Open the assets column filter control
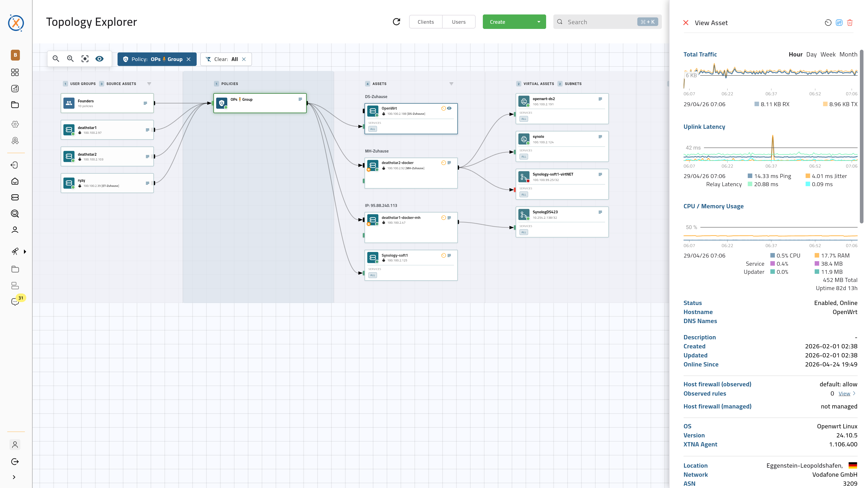The height and width of the screenshot is (488, 868). click(451, 84)
